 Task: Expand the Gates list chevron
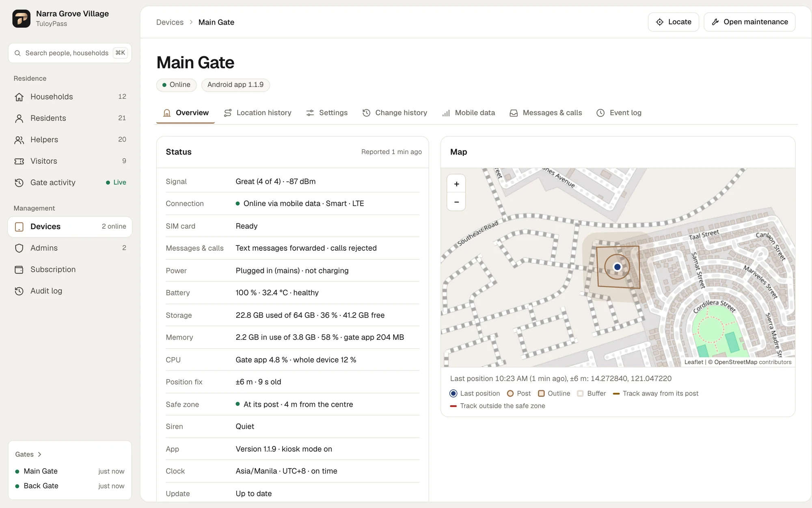point(39,454)
